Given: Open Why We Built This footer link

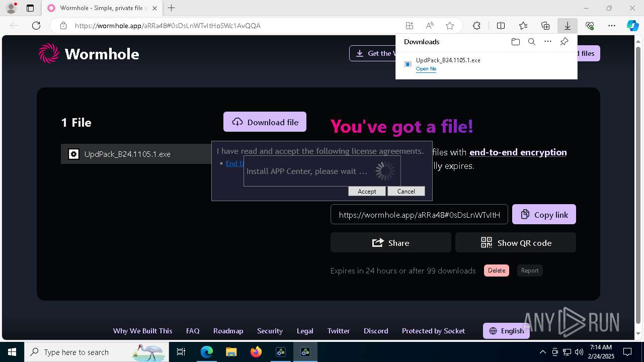Looking at the screenshot, I should [x=143, y=331].
